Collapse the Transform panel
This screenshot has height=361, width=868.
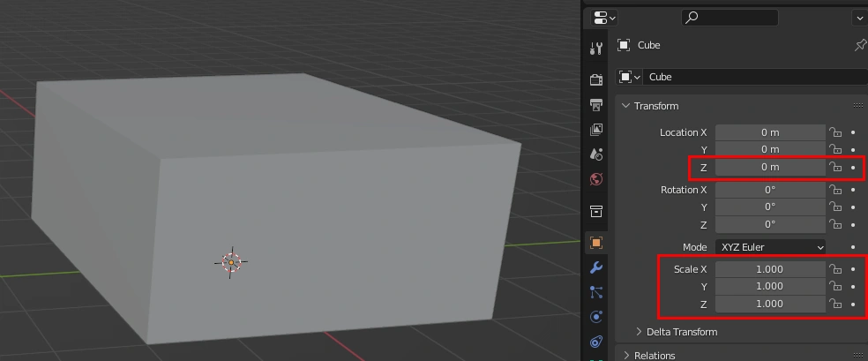pos(625,106)
